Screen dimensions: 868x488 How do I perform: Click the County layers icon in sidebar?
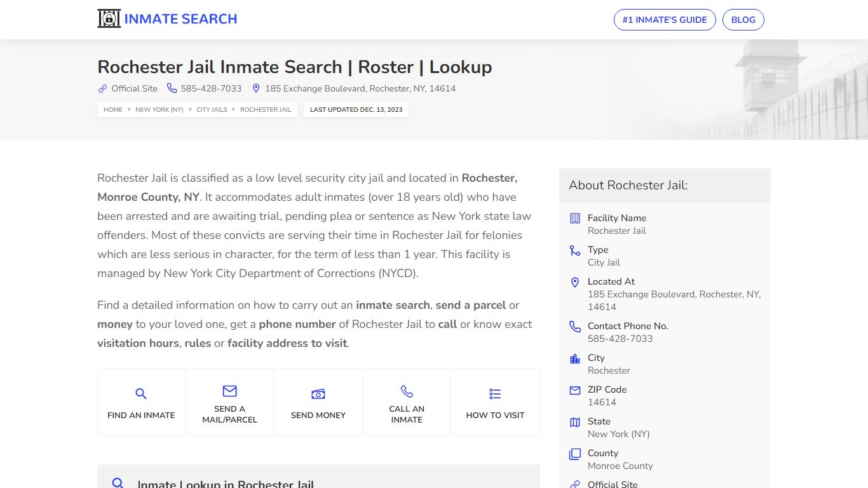point(575,454)
